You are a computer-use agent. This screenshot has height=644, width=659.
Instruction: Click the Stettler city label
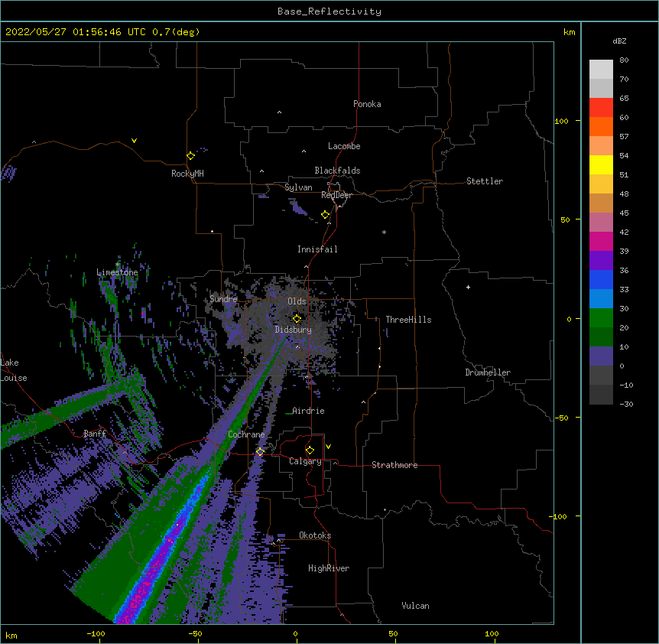(x=484, y=181)
